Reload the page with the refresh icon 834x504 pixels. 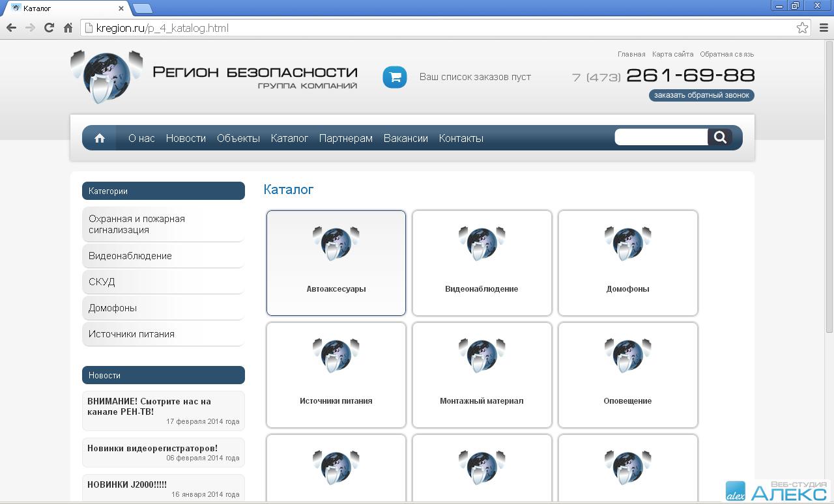point(49,27)
